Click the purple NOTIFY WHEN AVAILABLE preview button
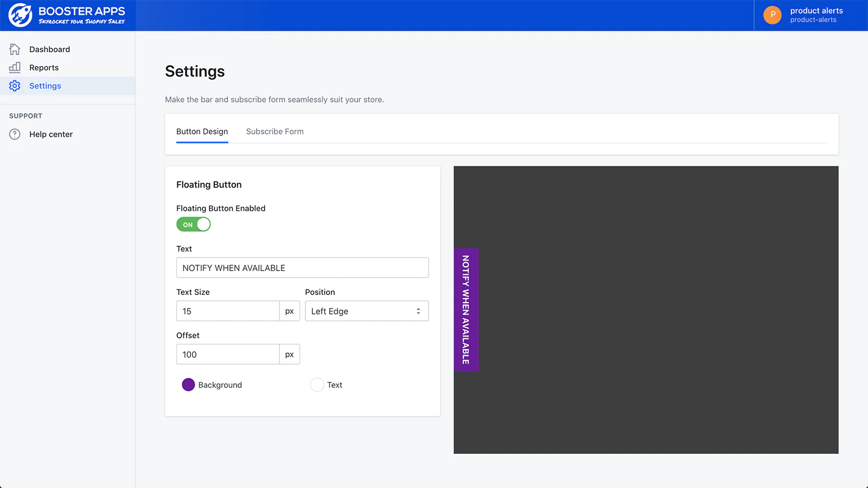The image size is (868, 488). [x=466, y=310]
